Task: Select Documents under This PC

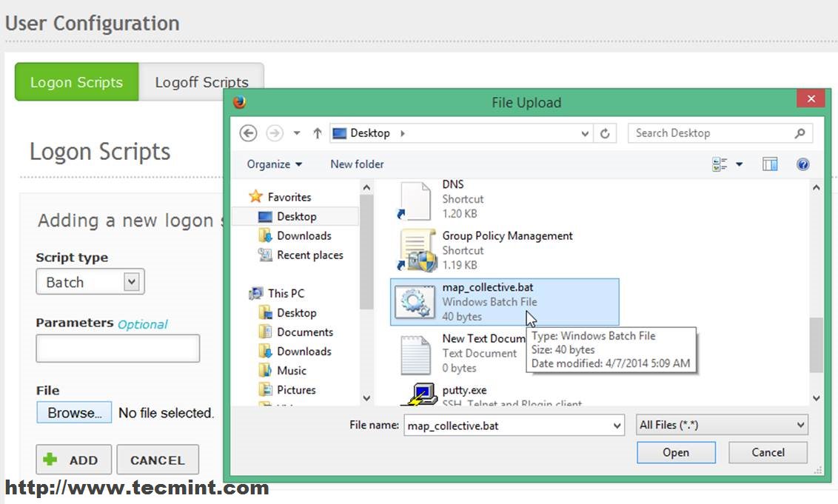Action: click(x=296, y=332)
